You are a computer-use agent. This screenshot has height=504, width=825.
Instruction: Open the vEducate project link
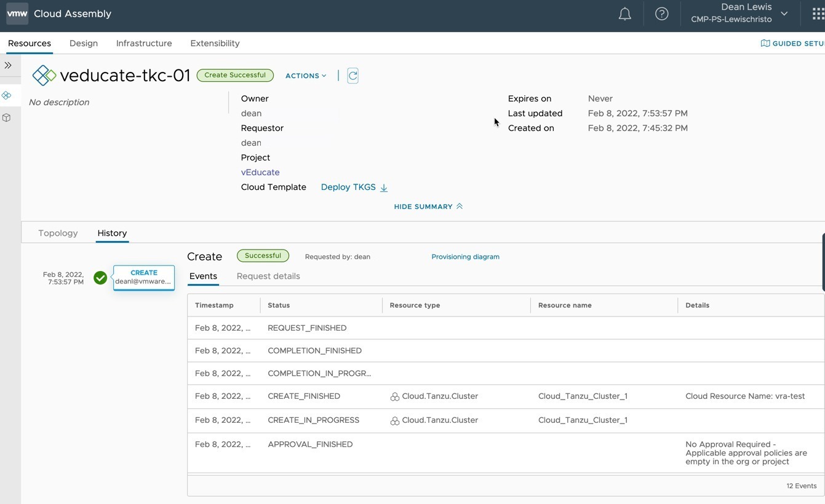[260, 172]
